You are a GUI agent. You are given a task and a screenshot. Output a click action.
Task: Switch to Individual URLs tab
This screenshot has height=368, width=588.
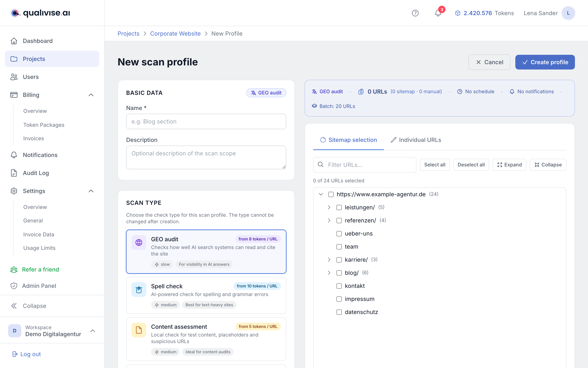416,140
